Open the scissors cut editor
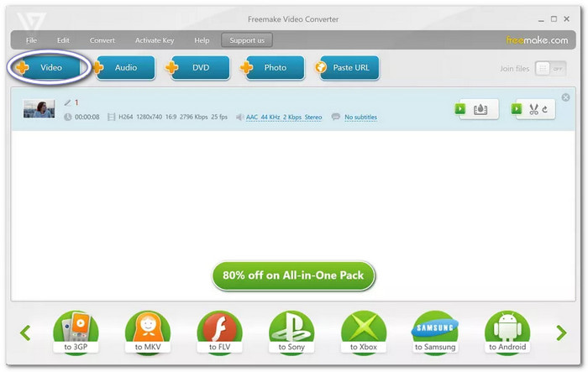Viewport: 588px width, 372px height. click(x=533, y=109)
